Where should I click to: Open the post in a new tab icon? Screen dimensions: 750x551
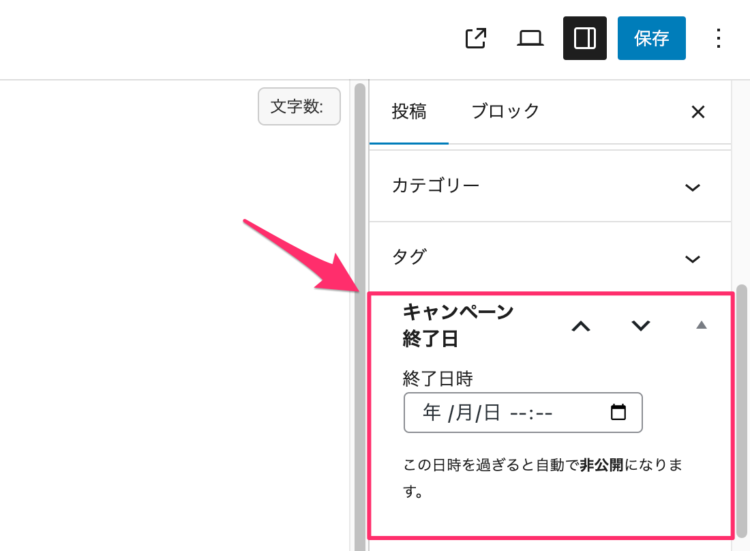[x=476, y=38]
